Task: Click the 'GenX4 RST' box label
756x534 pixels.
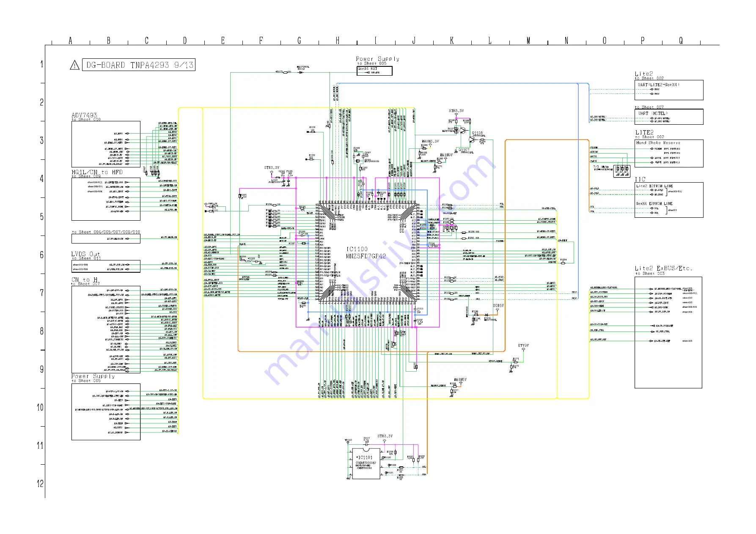Action: (x=368, y=68)
